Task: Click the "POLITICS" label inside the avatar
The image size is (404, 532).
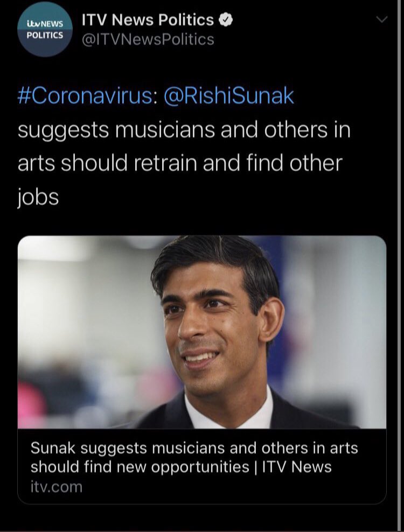Action: (45, 36)
